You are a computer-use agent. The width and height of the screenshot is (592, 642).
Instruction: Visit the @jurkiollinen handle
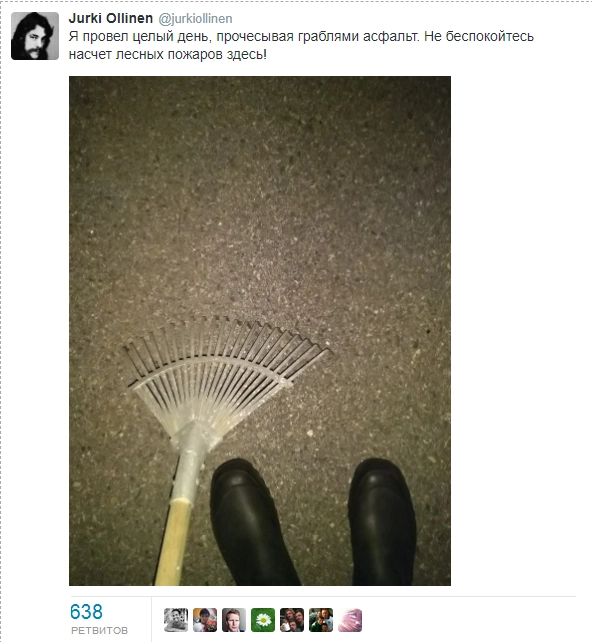coord(195,19)
